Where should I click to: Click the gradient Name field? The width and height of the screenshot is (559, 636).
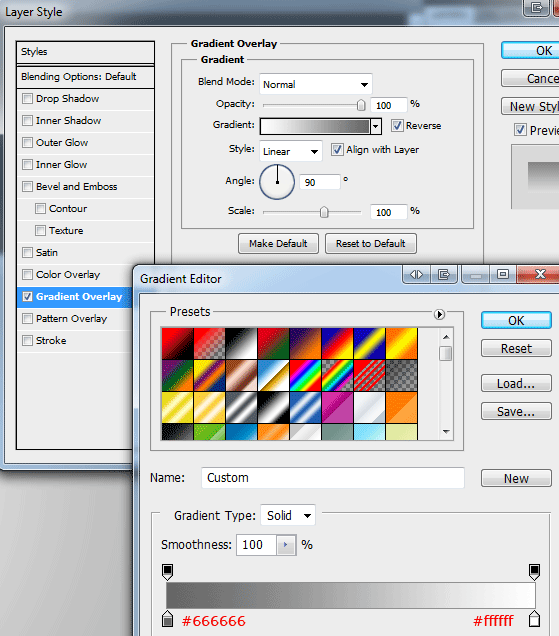pos(333,478)
